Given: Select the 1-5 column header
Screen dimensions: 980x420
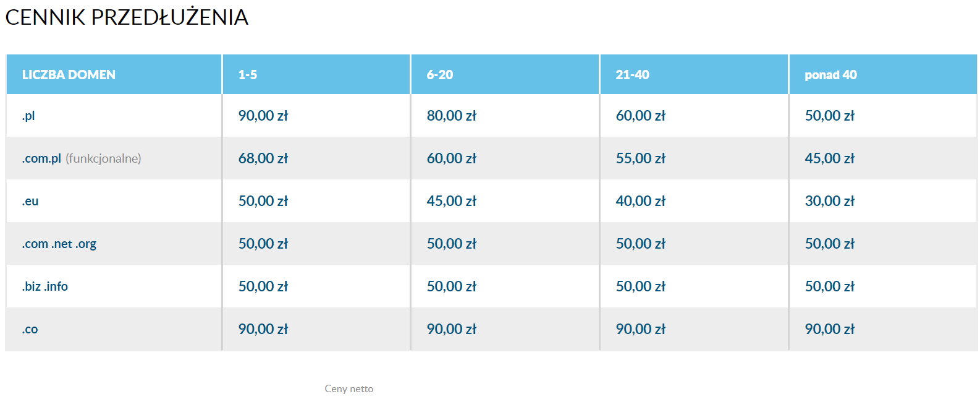Looking at the screenshot, I should tap(248, 75).
